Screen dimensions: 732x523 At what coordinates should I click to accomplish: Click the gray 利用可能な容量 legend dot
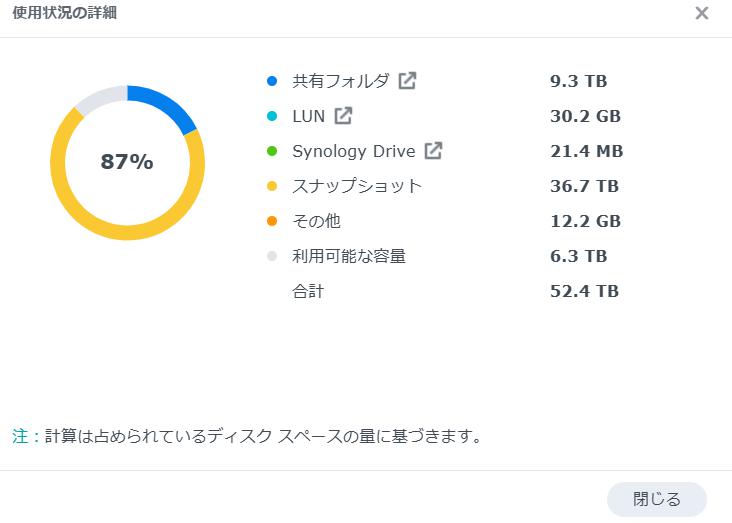272,256
